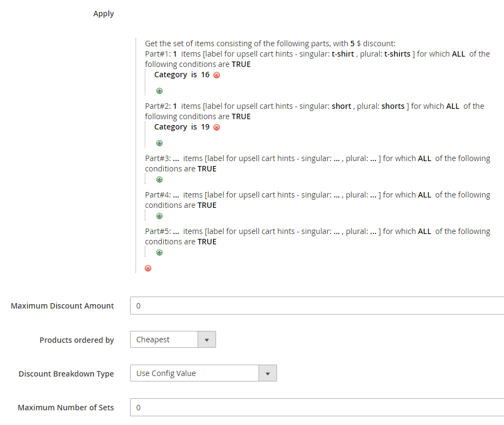Click the Products ordered by label

click(x=77, y=340)
